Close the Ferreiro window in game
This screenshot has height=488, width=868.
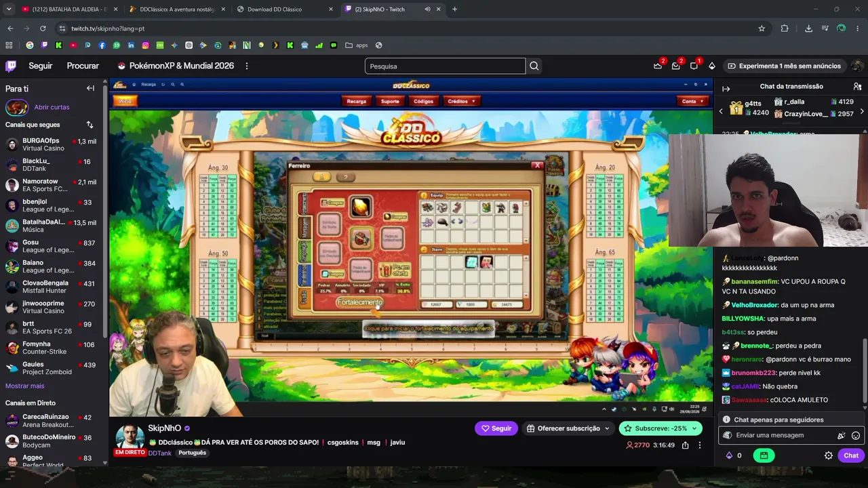tap(537, 165)
